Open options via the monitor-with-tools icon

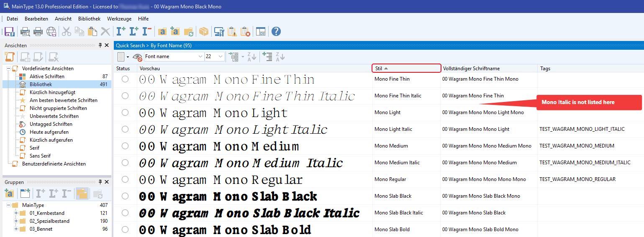pos(219,31)
